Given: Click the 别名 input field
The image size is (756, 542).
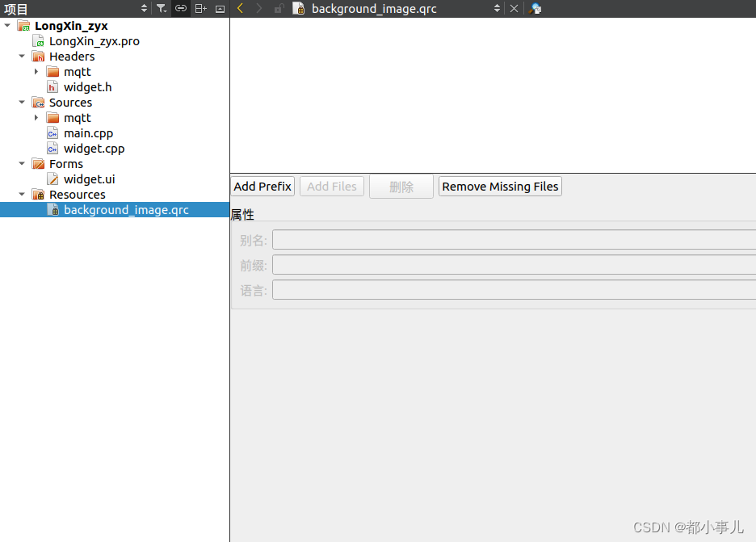Looking at the screenshot, I should [x=514, y=240].
